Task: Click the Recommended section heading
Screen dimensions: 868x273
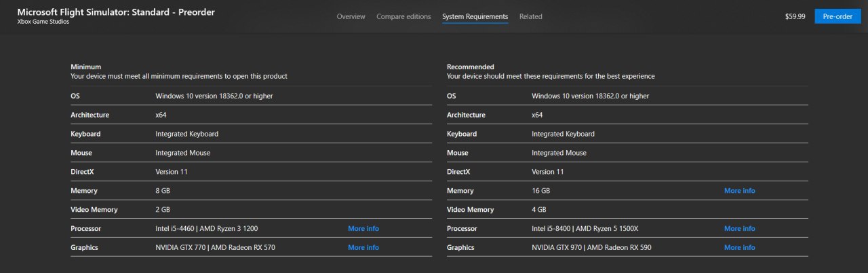Action: (x=471, y=67)
